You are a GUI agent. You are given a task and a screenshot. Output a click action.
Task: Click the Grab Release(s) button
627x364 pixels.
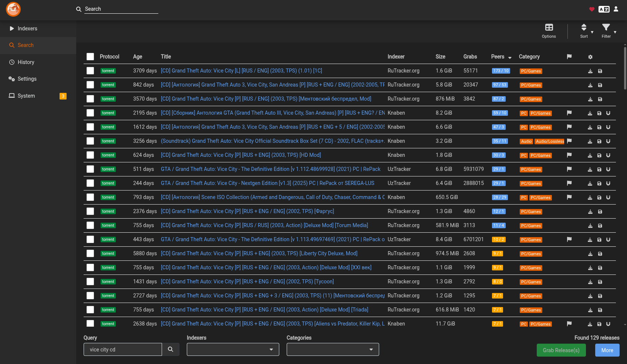click(561, 350)
